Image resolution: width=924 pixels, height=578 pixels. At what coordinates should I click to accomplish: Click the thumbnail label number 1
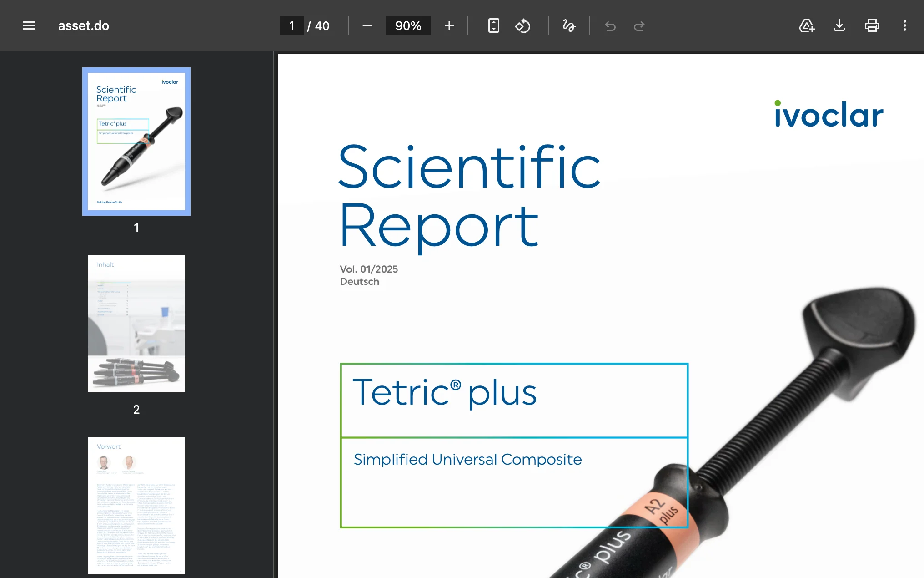pos(136,228)
